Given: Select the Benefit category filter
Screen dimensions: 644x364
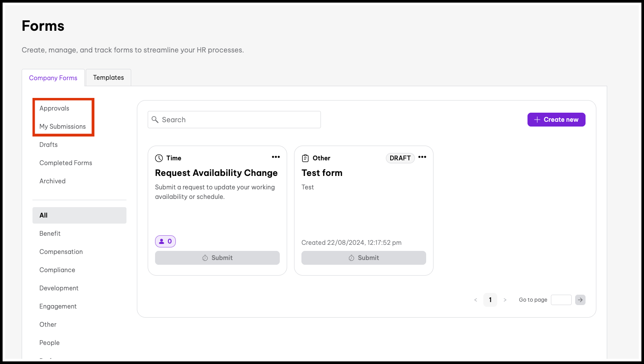Looking at the screenshot, I should (50, 233).
